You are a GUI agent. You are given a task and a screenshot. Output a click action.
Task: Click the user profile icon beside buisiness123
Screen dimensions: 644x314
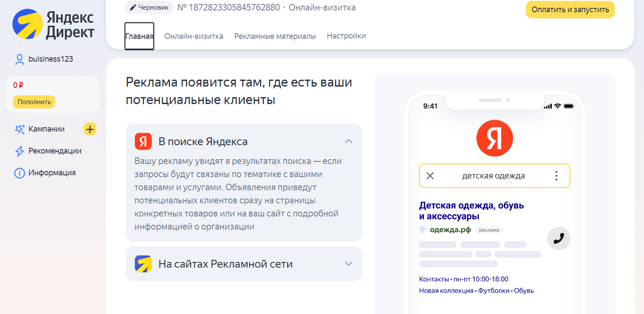pos(19,59)
